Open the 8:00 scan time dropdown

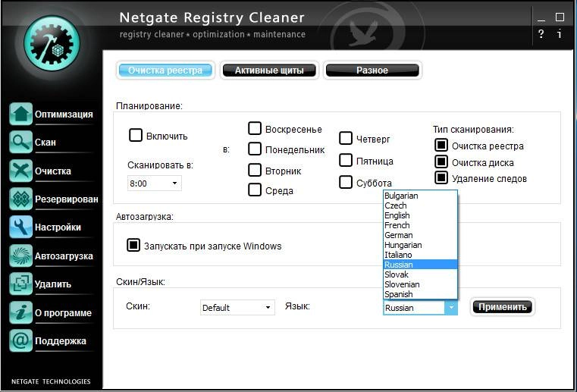point(155,183)
